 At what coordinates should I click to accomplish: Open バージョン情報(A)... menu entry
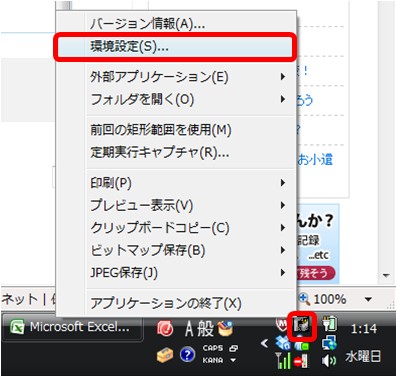pyautogui.click(x=176, y=23)
